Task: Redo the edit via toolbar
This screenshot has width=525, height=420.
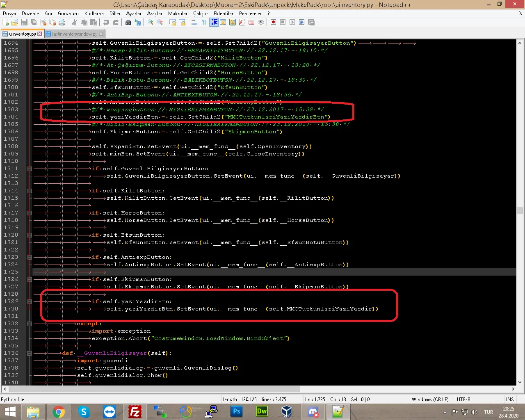Action: [x=116, y=22]
